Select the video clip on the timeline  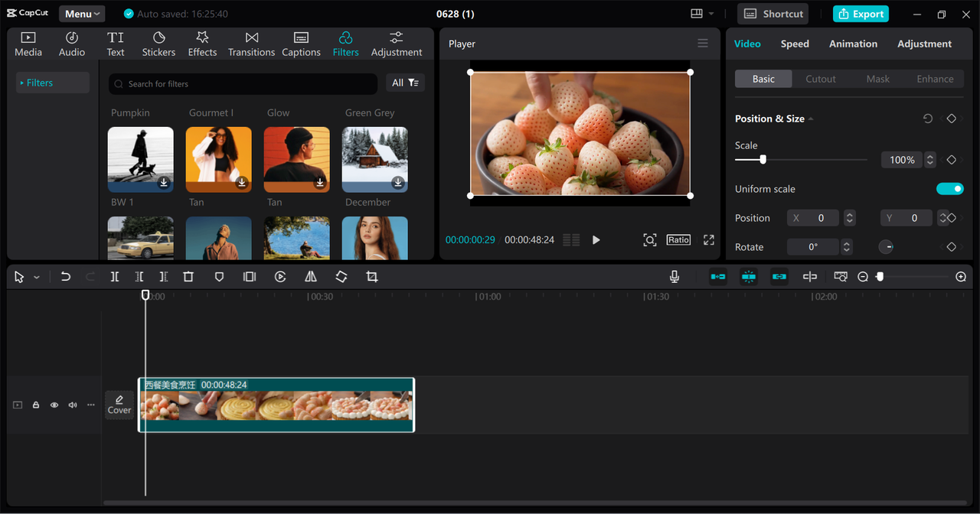click(276, 405)
